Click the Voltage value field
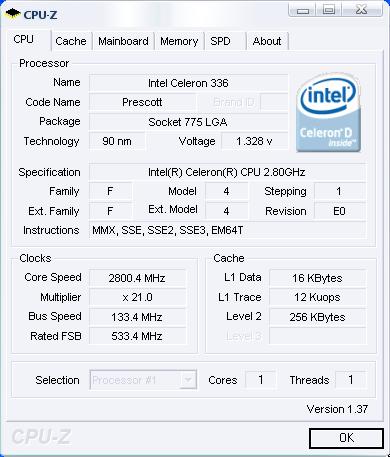 (255, 141)
